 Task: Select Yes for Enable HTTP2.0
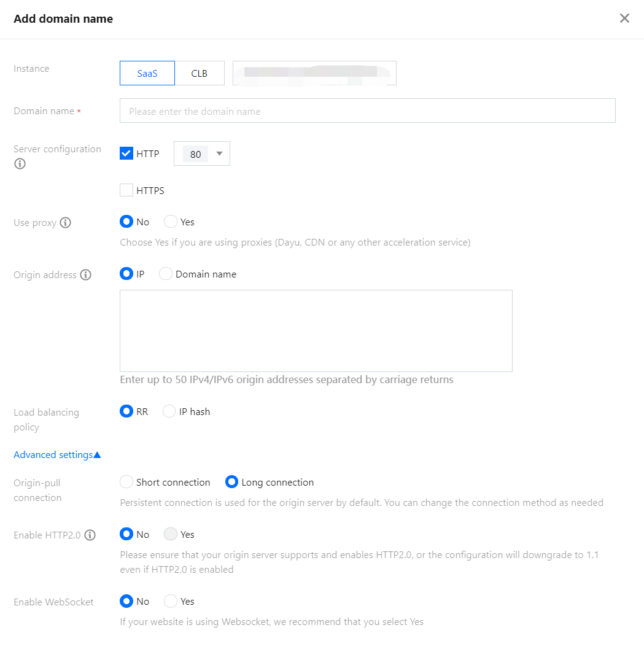point(171,534)
